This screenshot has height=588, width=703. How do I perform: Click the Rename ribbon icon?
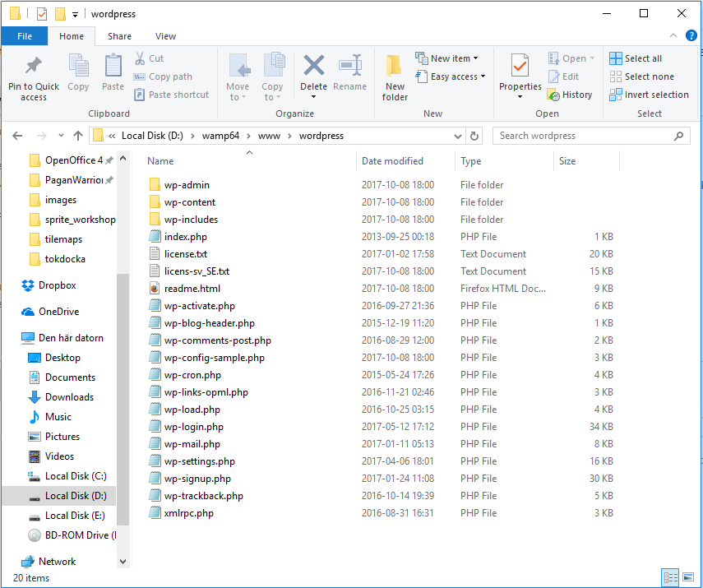350,66
